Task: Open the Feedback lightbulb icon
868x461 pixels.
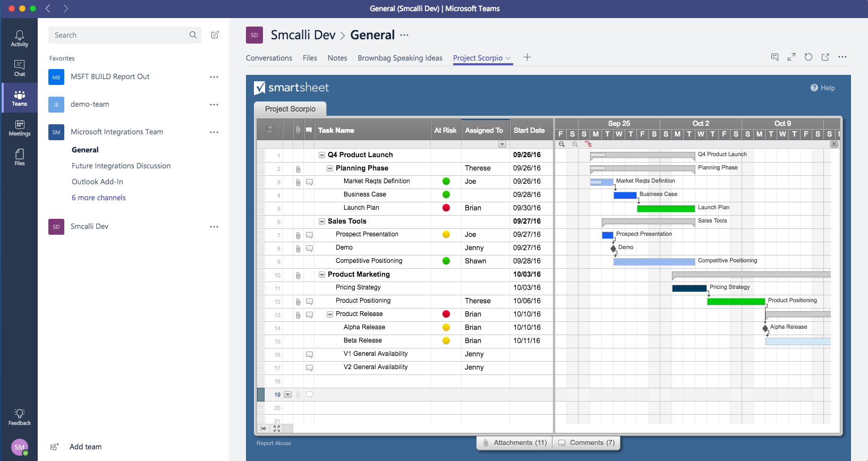Action: point(19,417)
